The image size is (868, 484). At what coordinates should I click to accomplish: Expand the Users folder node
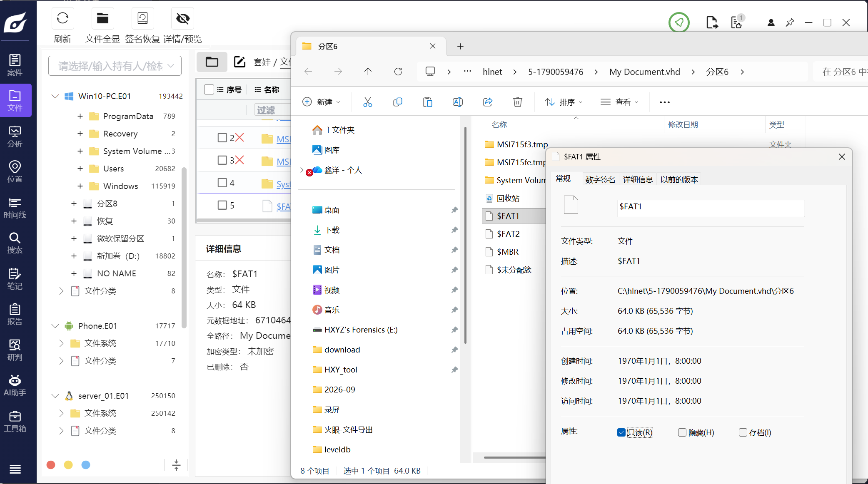click(x=80, y=169)
